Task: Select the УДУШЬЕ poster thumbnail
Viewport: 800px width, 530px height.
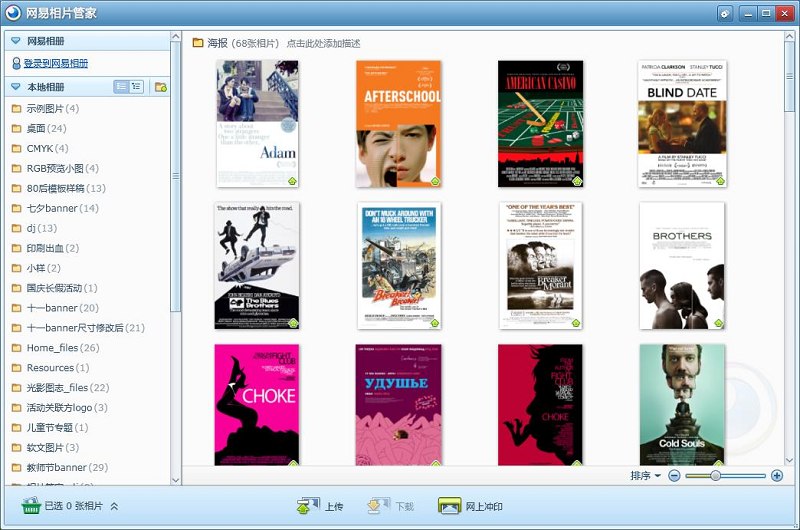Action: click(x=398, y=405)
